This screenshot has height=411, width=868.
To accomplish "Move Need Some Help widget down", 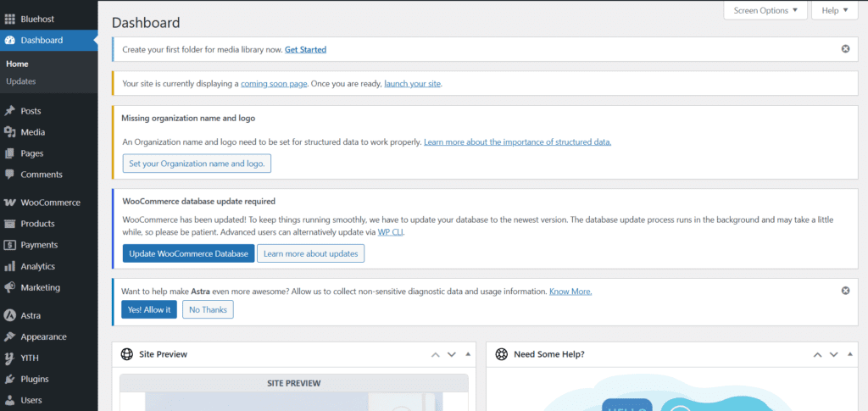I will pyautogui.click(x=834, y=354).
